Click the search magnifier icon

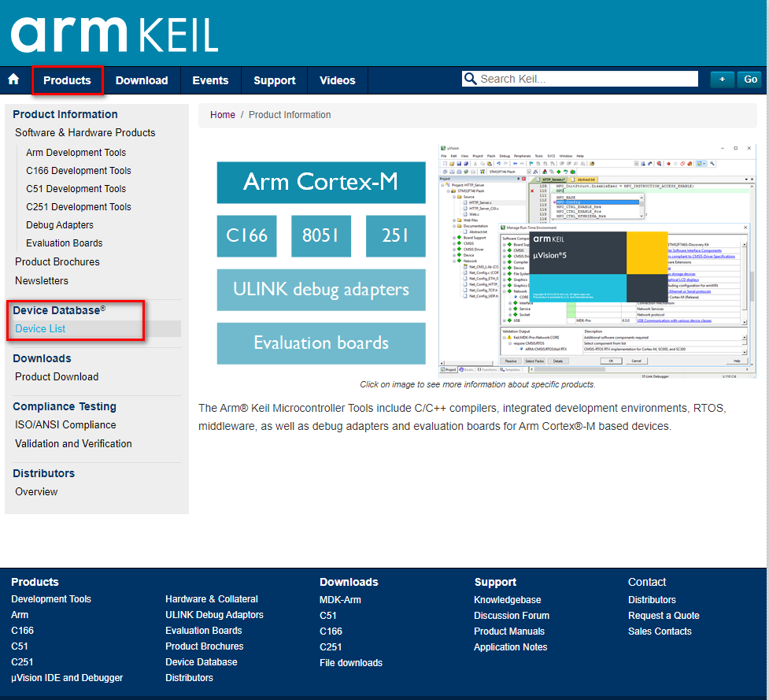[470, 79]
